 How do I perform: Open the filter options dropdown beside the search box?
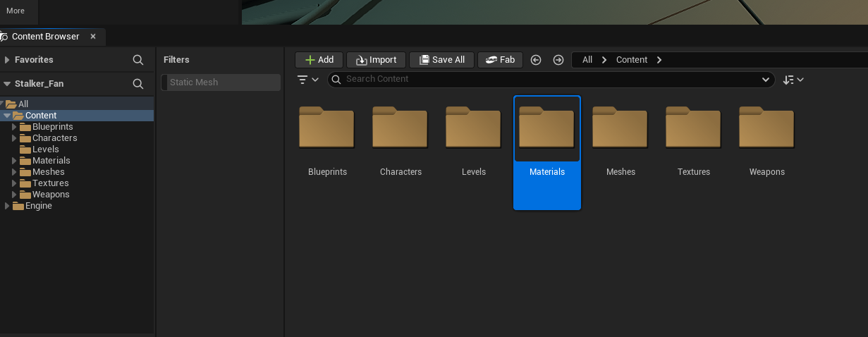click(x=308, y=80)
